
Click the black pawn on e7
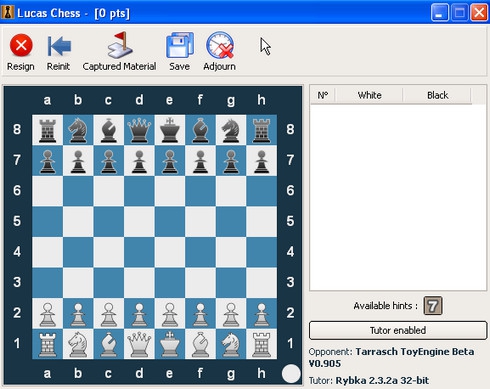170,161
